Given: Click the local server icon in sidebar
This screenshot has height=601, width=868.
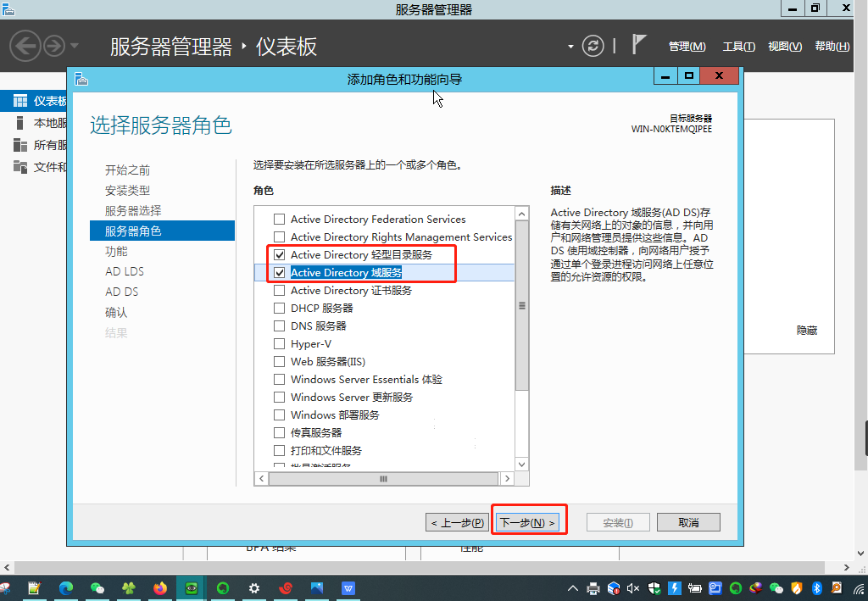Looking at the screenshot, I should coord(20,123).
